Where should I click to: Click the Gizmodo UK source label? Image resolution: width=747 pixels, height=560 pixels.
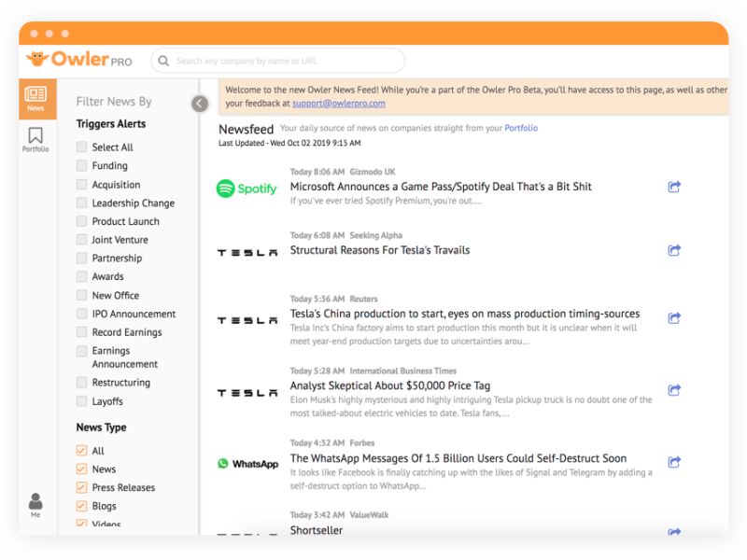point(373,172)
